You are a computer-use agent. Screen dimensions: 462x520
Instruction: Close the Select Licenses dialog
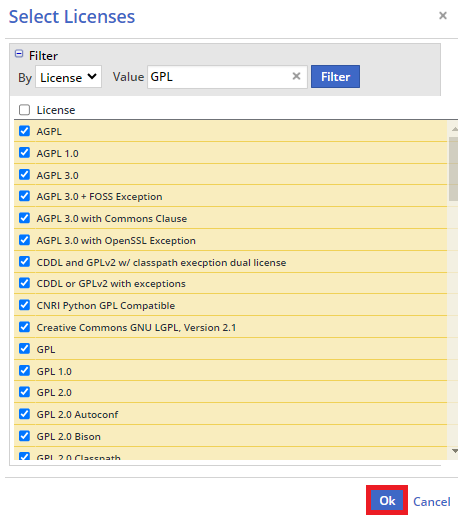click(x=443, y=15)
